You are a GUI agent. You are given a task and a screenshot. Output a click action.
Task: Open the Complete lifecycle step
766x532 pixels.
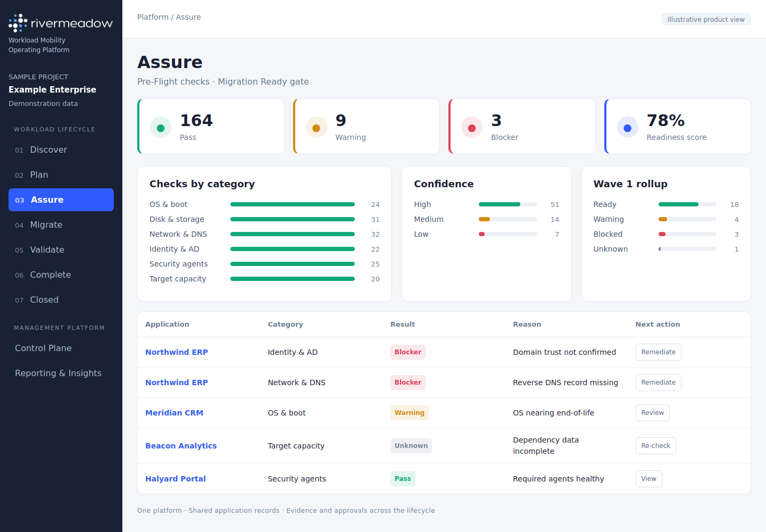coord(61,275)
